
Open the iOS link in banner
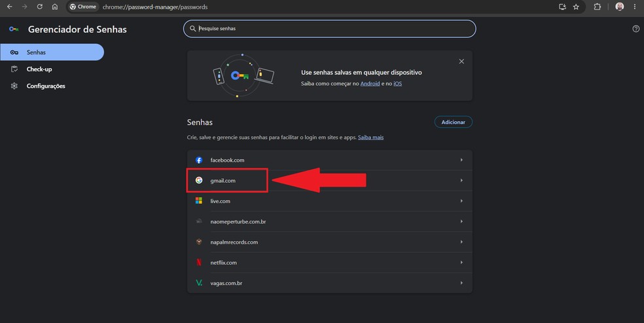(x=397, y=83)
